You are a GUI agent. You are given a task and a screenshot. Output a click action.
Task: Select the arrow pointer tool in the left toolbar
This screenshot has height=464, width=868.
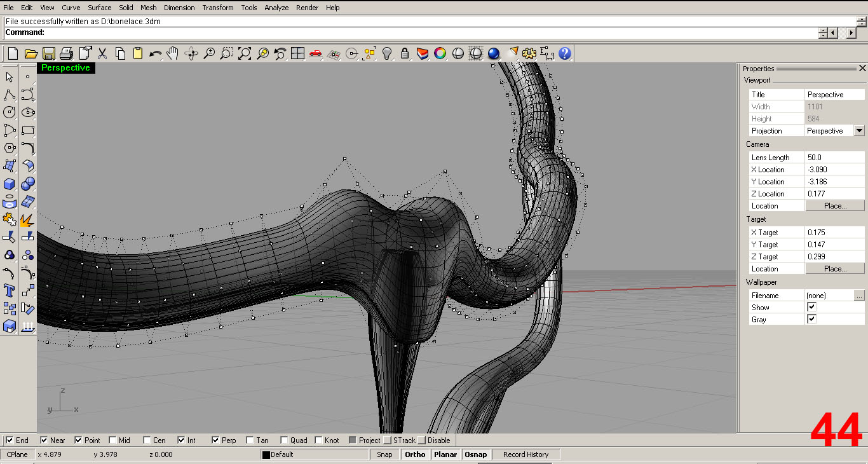(x=10, y=77)
